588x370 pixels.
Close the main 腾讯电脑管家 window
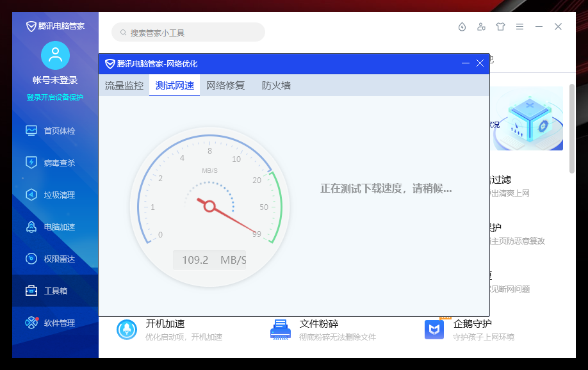(558, 27)
